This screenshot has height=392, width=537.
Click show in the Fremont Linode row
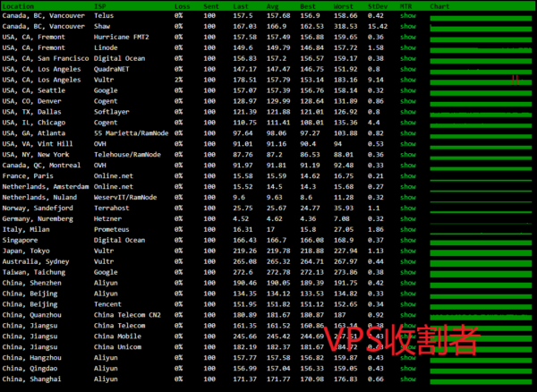click(x=407, y=48)
